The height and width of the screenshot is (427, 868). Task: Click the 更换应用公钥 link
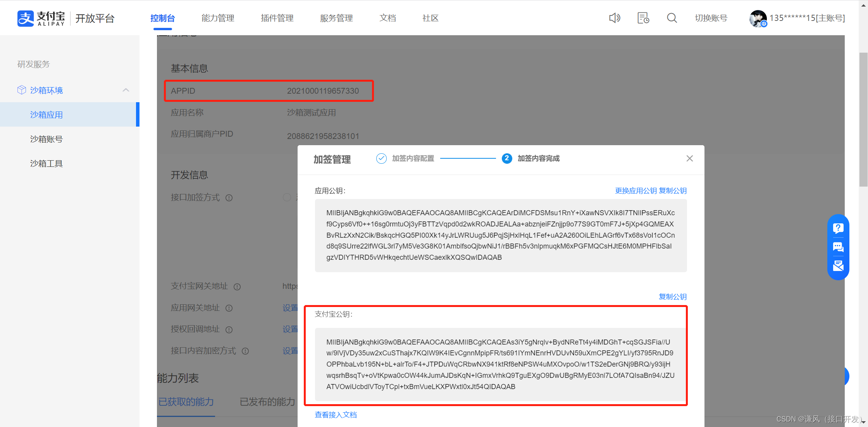click(x=635, y=191)
